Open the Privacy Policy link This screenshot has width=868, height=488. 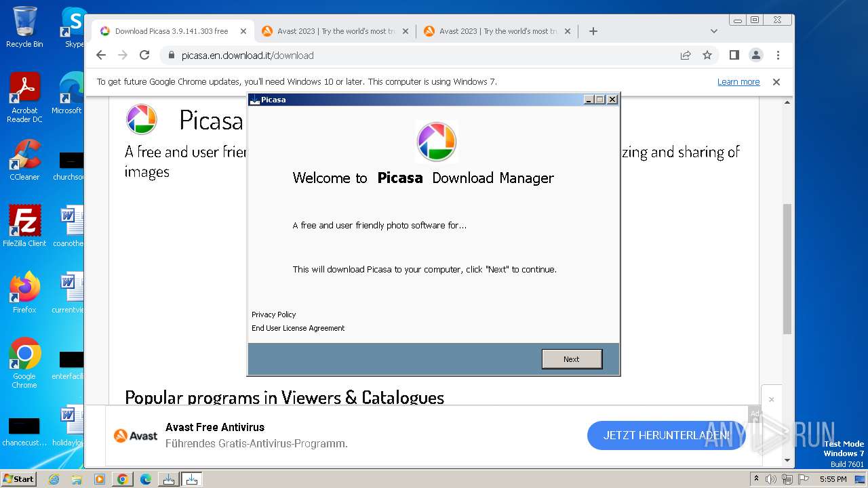[x=273, y=314]
